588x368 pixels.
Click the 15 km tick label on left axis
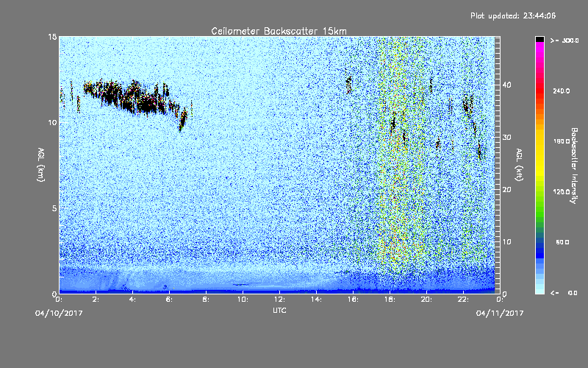(52, 37)
